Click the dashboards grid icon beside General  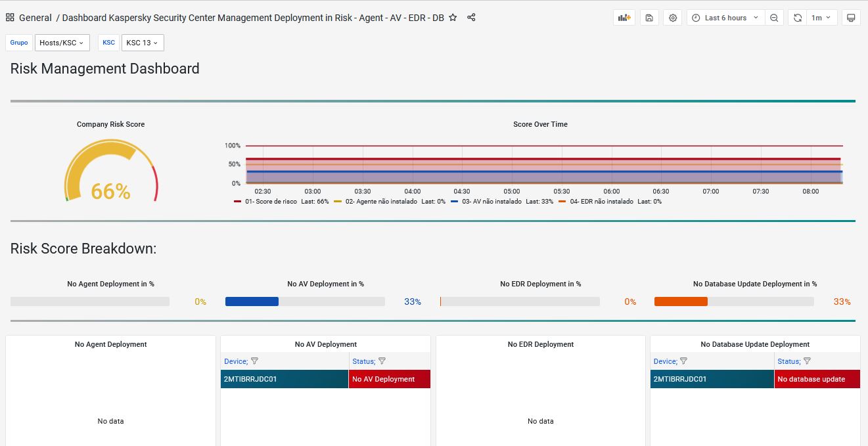coord(10,18)
